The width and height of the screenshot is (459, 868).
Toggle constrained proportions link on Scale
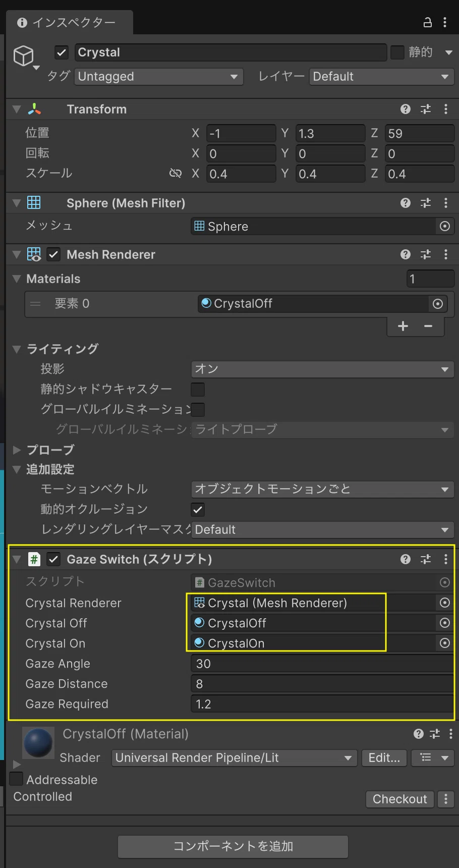click(x=175, y=174)
